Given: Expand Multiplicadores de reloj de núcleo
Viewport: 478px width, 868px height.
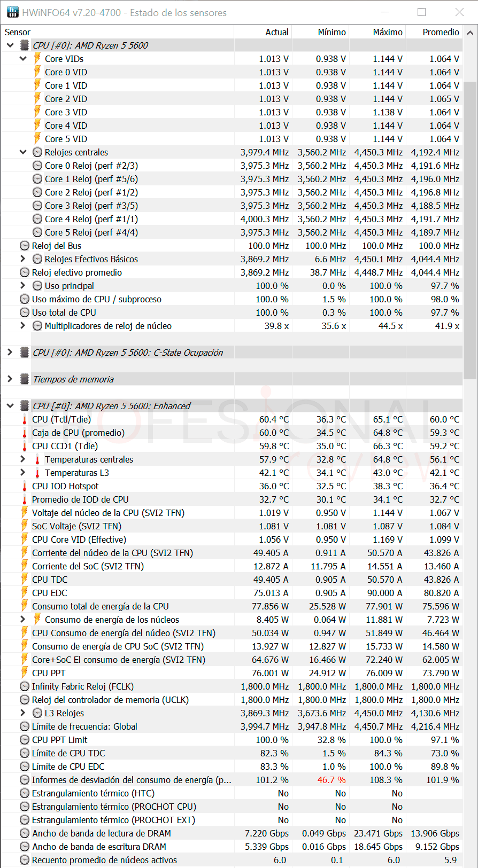Looking at the screenshot, I should 23,326.
